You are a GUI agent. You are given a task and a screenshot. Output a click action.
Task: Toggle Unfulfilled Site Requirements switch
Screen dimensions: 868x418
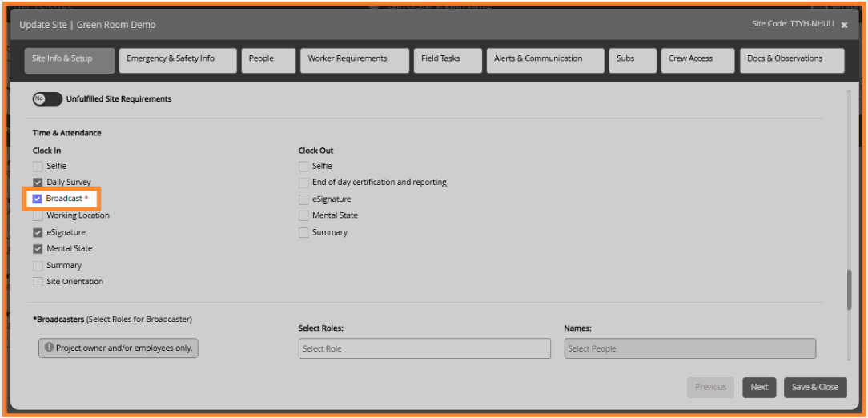pos(47,99)
